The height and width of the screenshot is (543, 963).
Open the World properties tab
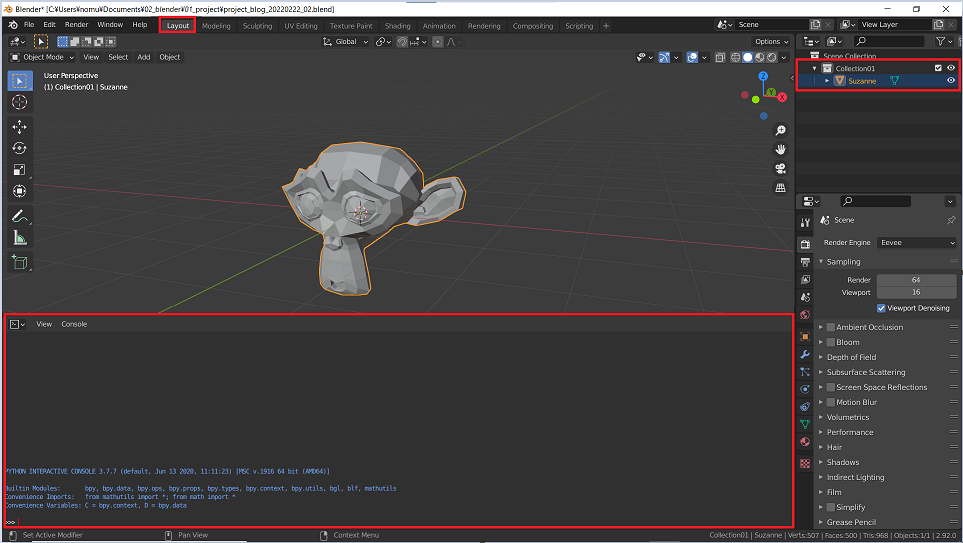tap(805, 314)
